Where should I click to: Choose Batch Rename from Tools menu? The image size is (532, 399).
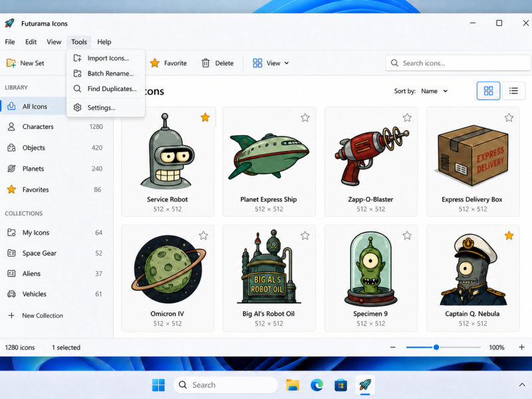[x=106, y=73]
